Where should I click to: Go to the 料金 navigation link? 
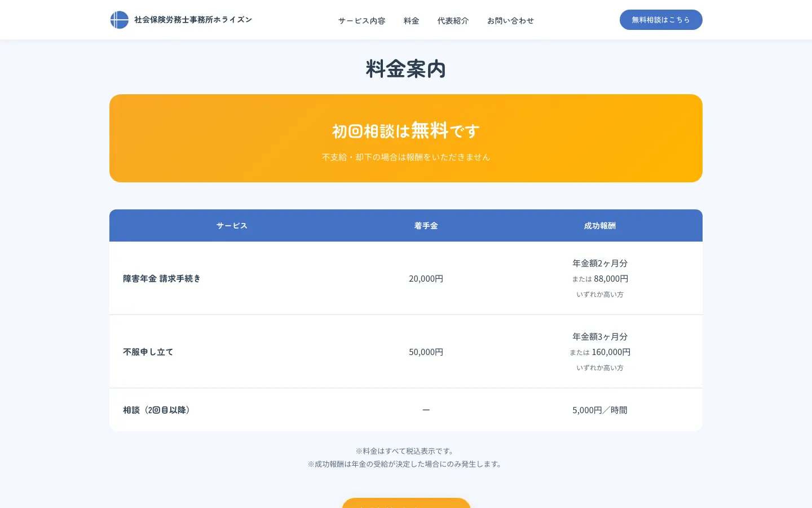[412, 20]
